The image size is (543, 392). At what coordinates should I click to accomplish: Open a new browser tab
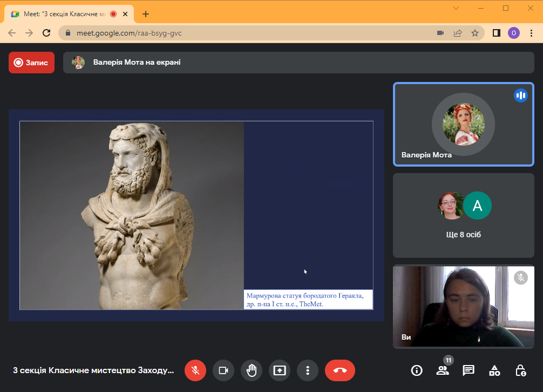point(146,14)
